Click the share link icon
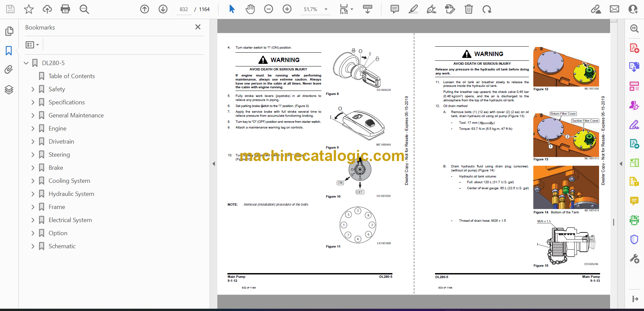Image resolution: width=644 pixels, height=311 pixels. click(596, 9)
